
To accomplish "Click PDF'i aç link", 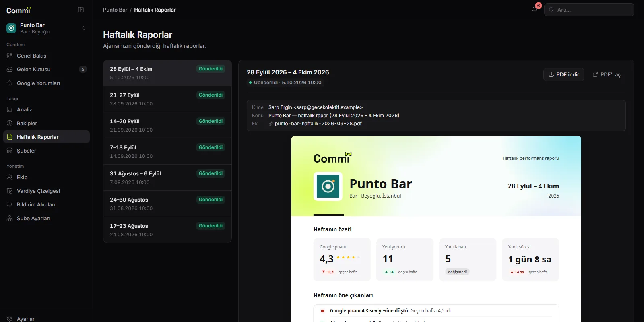I will point(607,74).
